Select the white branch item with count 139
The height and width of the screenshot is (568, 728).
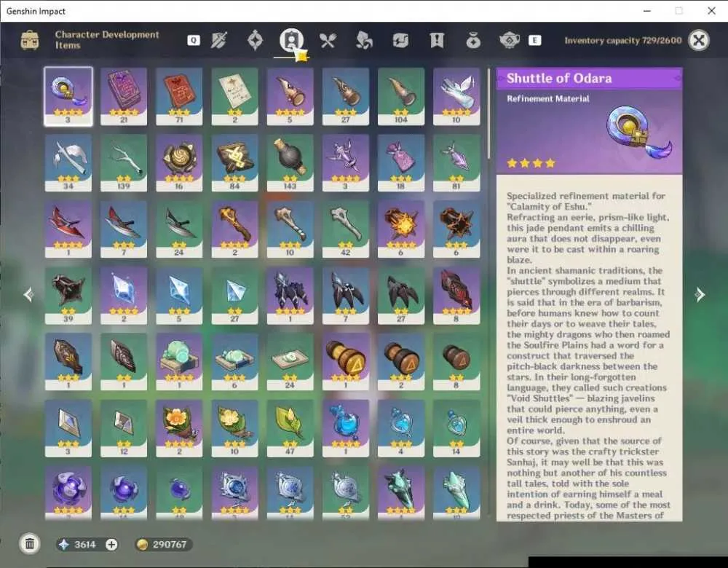(124, 163)
